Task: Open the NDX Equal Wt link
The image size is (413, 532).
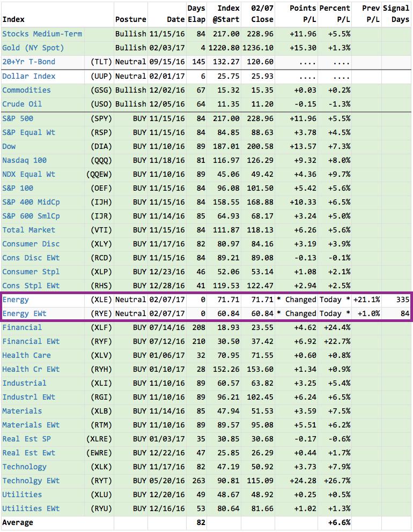Action: pyautogui.click(x=28, y=174)
